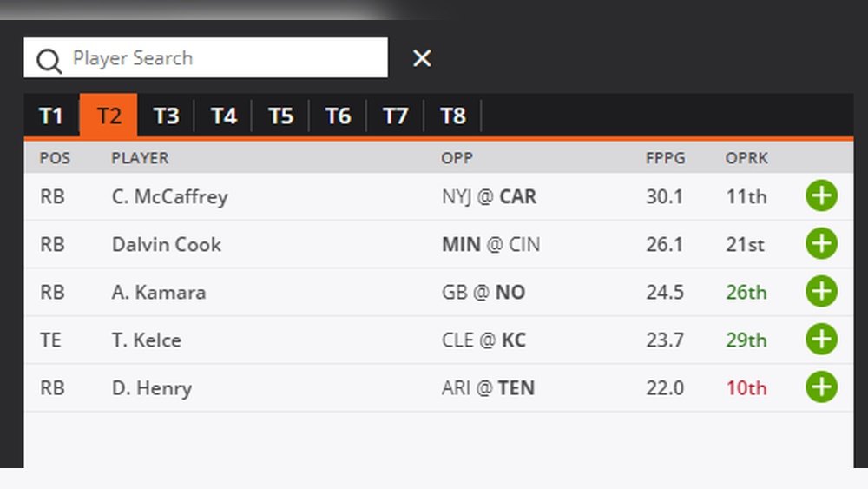The image size is (868, 489).
Task: Sort players by OPRK column header
Action: point(746,158)
